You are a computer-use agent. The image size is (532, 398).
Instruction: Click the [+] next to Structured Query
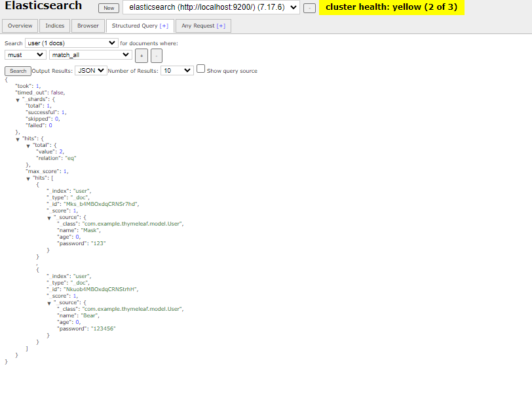pos(164,26)
